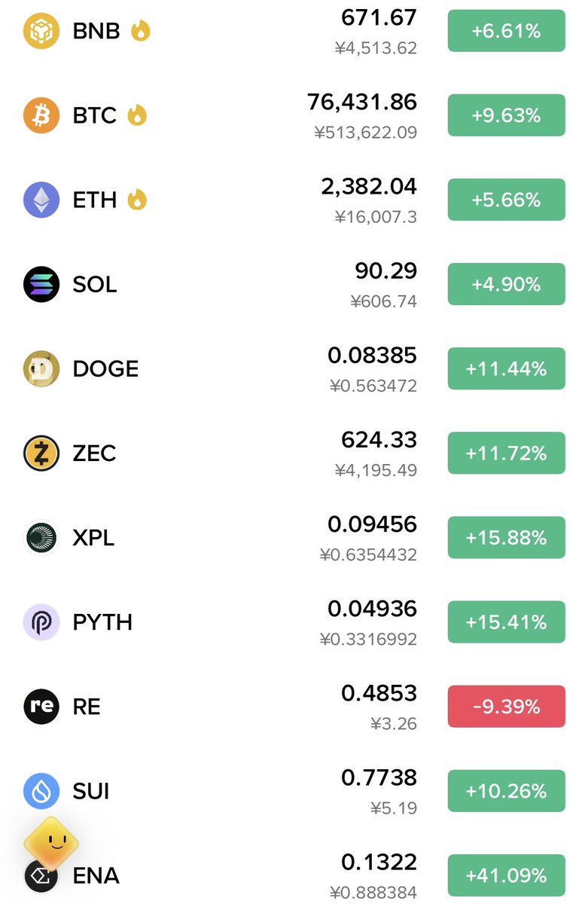Tap the flame icon next to BNB
The image size is (588, 904).
[x=141, y=31]
